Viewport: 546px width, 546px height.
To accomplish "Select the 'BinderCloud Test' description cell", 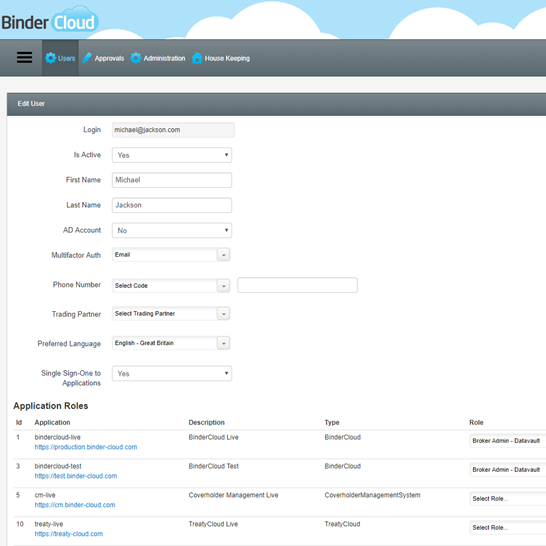I will [x=213, y=466].
